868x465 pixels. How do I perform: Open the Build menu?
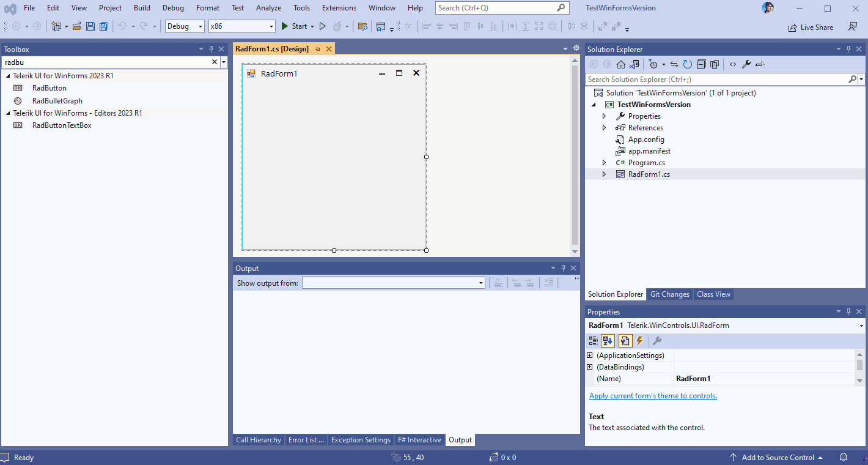[x=142, y=8]
